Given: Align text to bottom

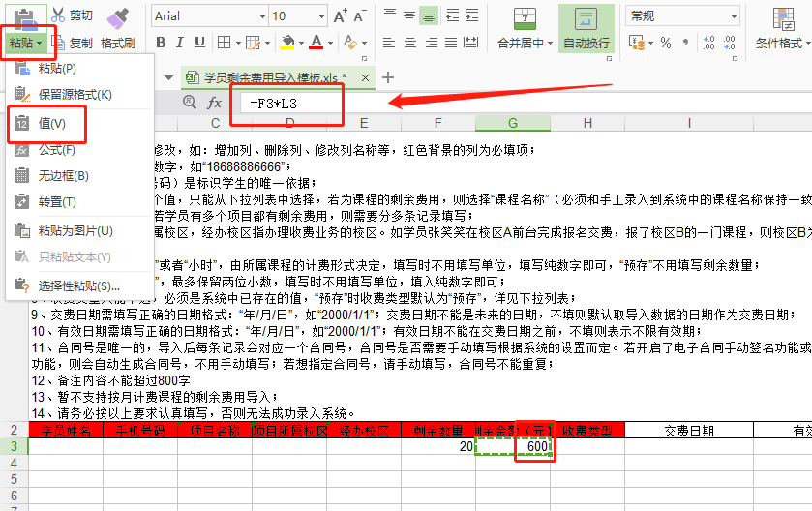Looking at the screenshot, I should (429, 16).
